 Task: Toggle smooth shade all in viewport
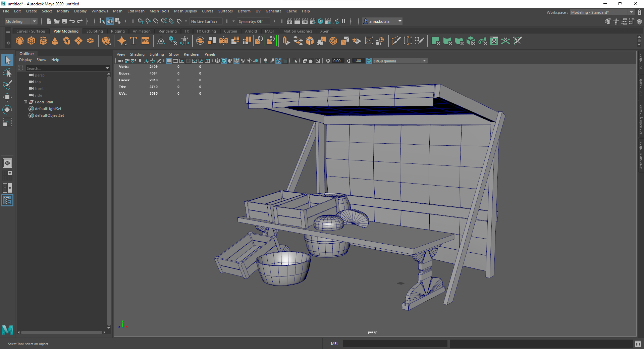click(224, 61)
